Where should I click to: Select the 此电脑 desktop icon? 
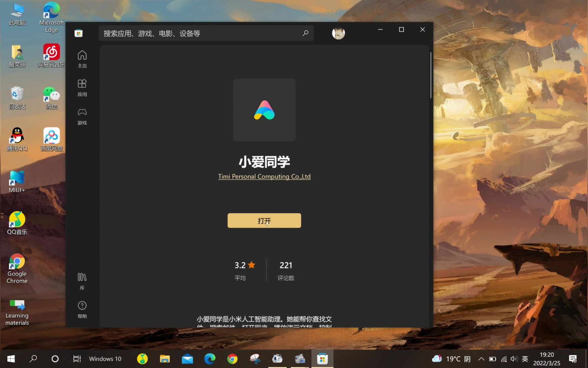pos(17,15)
